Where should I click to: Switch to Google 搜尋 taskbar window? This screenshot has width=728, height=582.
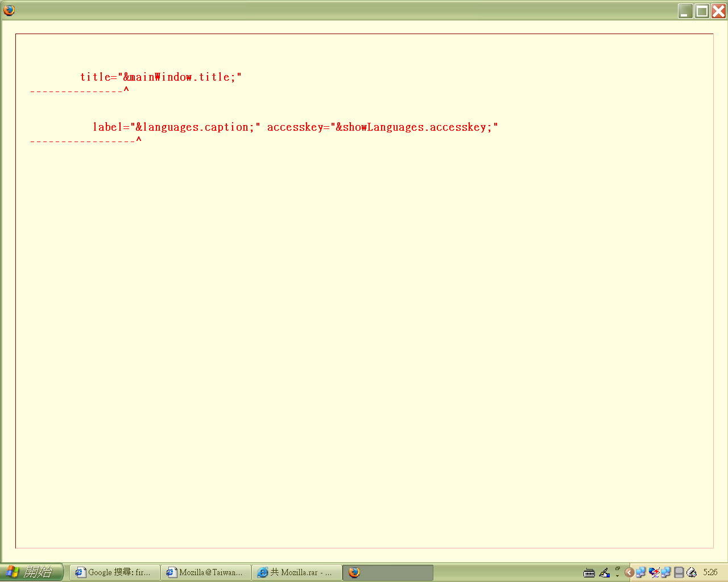(114, 572)
